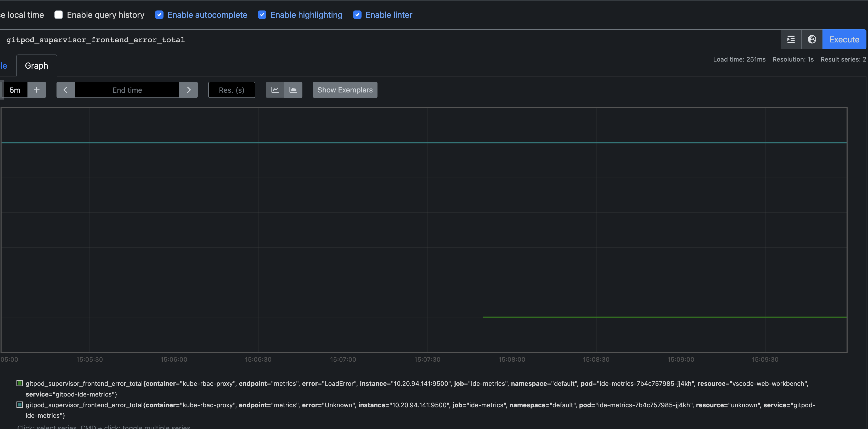Screen dimensions: 868x429
Task: Focus the Res. (s) resolution field
Action: tap(232, 90)
